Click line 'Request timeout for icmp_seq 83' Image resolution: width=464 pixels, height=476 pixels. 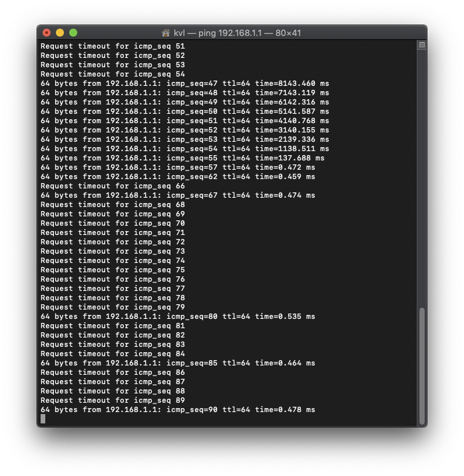tap(113, 345)
